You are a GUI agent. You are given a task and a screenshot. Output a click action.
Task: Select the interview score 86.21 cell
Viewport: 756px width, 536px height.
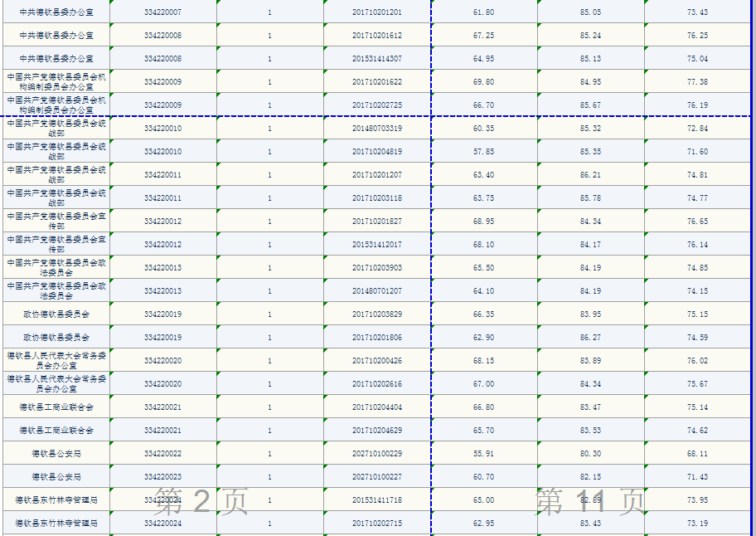pyautogui.click(x=590, y=175)
